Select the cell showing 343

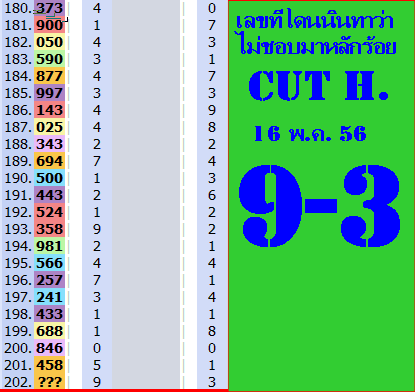click(49, 144)
